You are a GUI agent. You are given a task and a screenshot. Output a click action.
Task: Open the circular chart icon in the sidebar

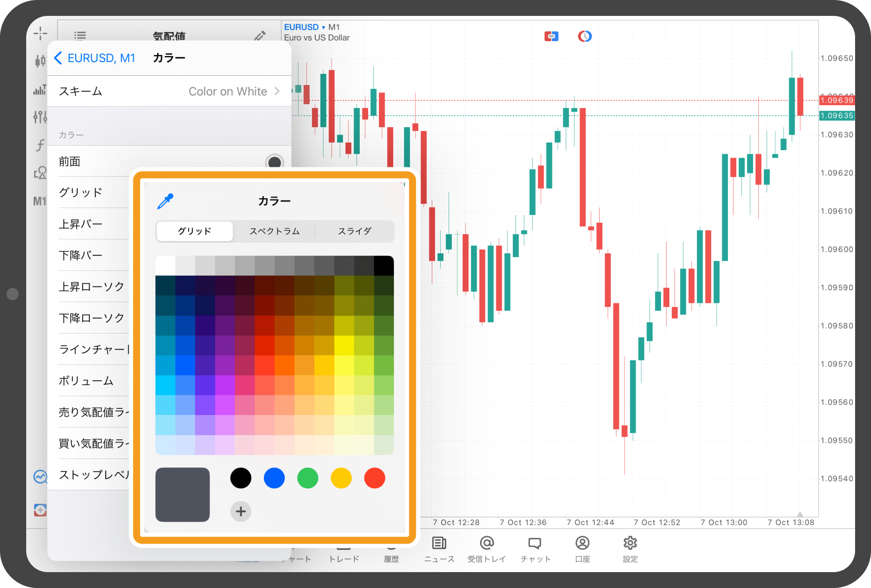[x=40, y=477]
